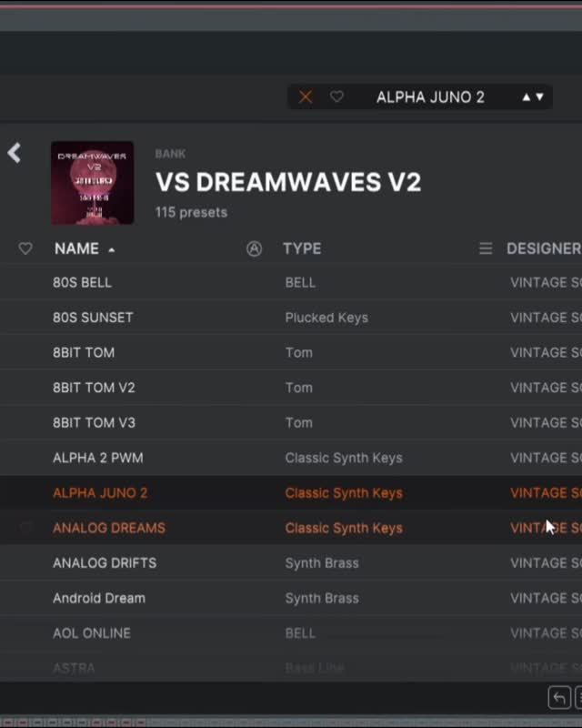Clear the search with the orange X icon
The image size is (582, 728).
coord(306,96)
